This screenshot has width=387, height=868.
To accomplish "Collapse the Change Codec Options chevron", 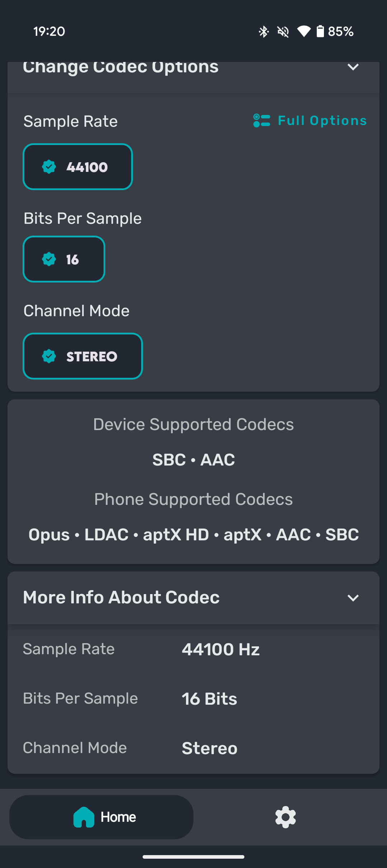I will 353,67.
